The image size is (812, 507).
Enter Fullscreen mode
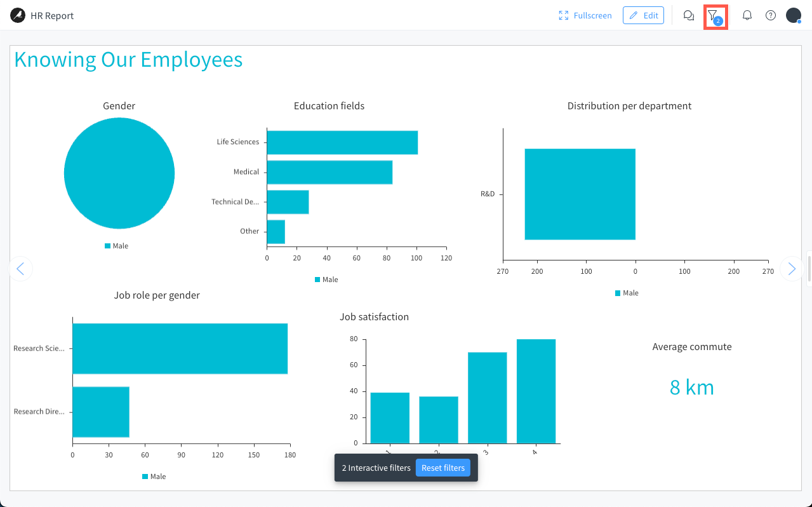[x=585, y=15]
